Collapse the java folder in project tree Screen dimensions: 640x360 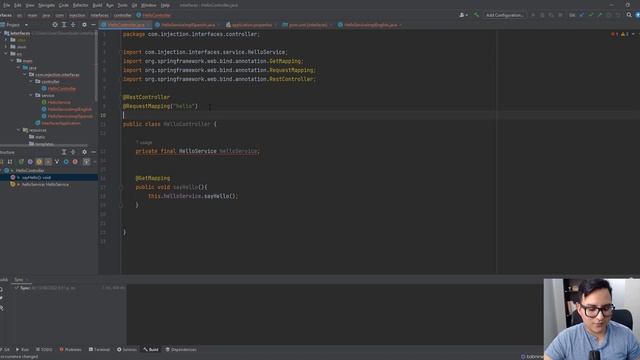coord(18,67)
